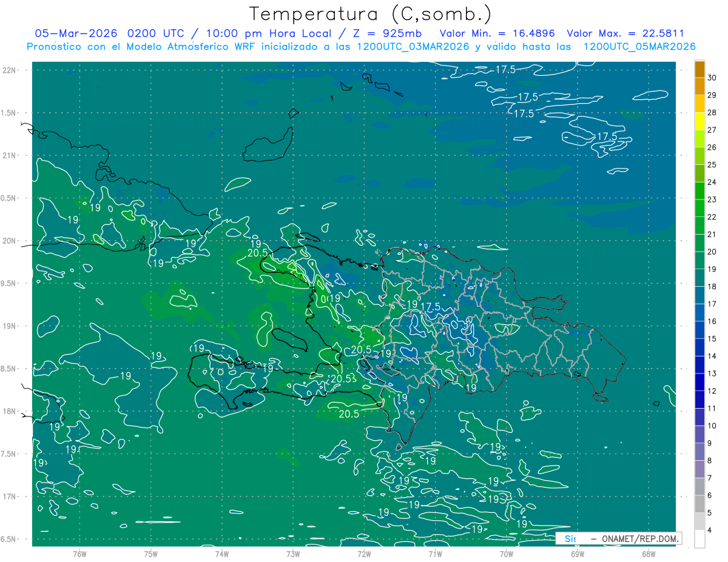Screen dimensions: 728x562
Task: Click the '19N' latitude axis label
Action: click(x=10, y=326)
